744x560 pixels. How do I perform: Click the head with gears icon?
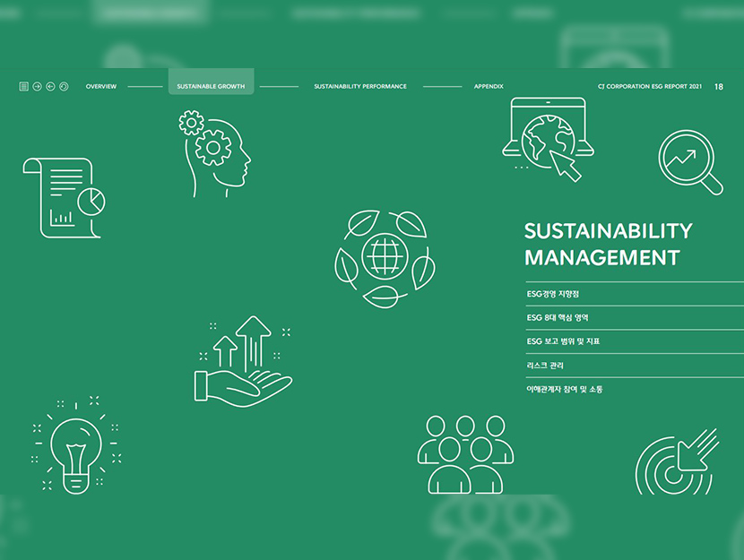[214, 153]
